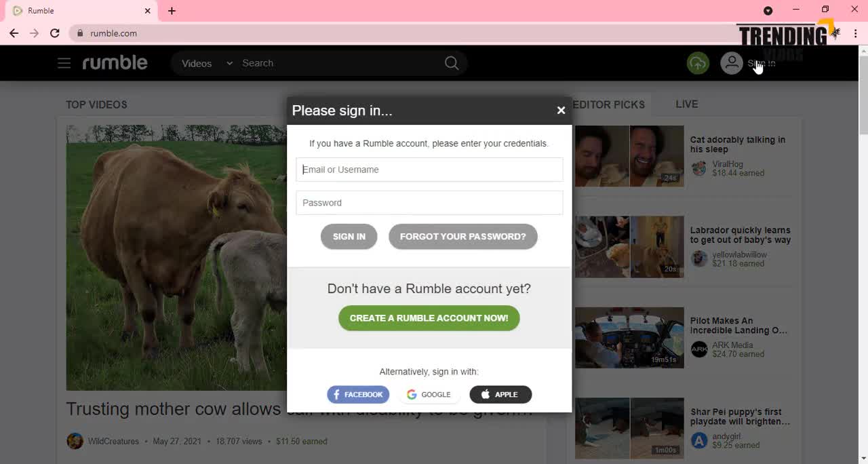868x464 pixels.
Task: Click the profile dropdown circle in title bar
Action: pyautogui.click(x=768, y=11)
